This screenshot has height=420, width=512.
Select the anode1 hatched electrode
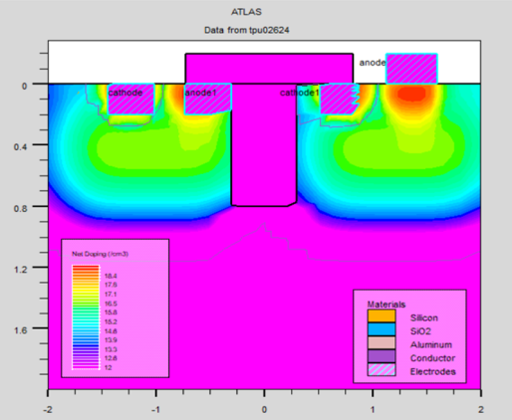click(208, 99)
